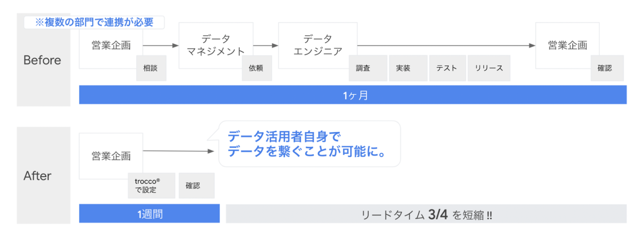Click the データエンジニア box
This screenshot has width=644, height=241.
click(317, 45)
